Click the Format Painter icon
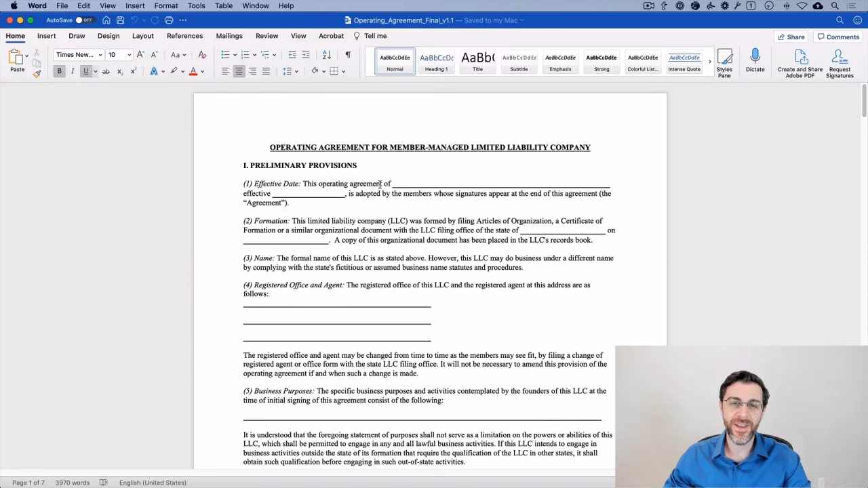The image size is (868, 488). click(x=37, y=73)
